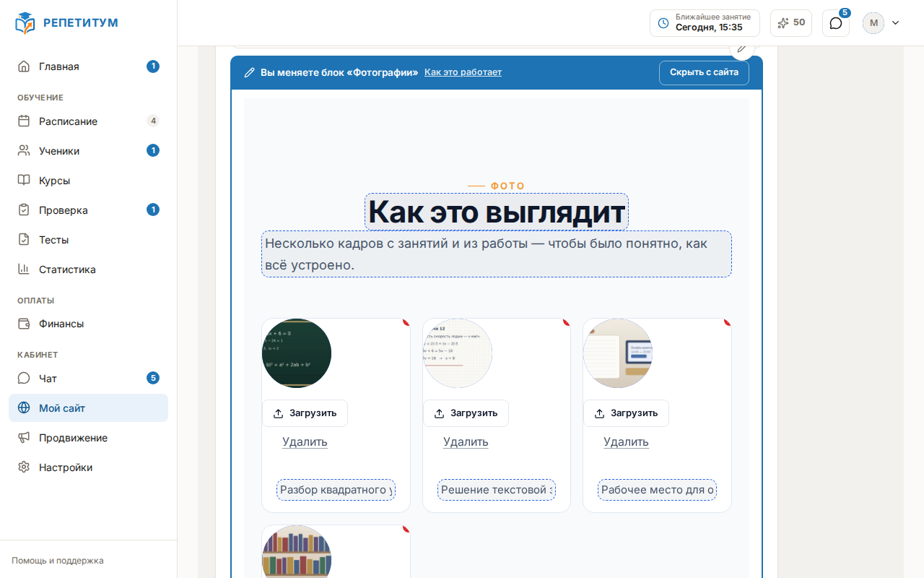Image resolution: width=924 pixels, height=578 pixels.
Task: Click the people icon beside Ученики
Action: tap(24, 151)
